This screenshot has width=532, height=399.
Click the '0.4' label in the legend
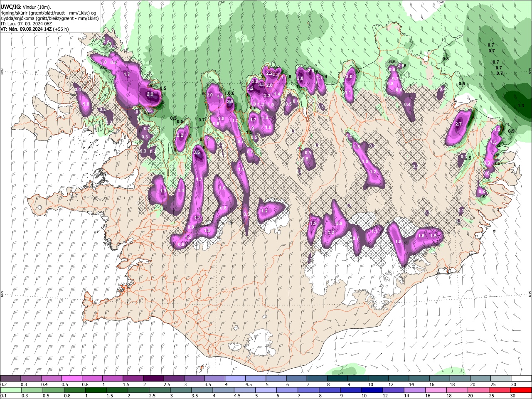44,384
